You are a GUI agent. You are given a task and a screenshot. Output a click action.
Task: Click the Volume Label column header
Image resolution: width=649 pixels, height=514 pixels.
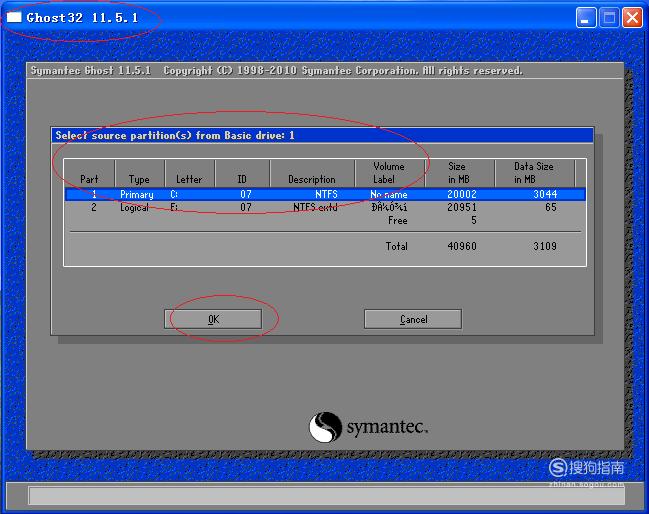[x=389, y=173]
